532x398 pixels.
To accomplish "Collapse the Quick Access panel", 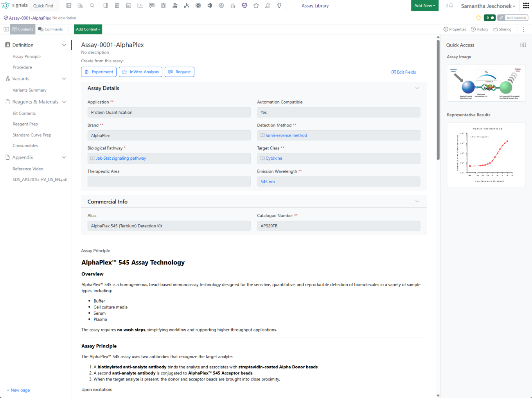I will pyautogui.click(x=523, y=45).
